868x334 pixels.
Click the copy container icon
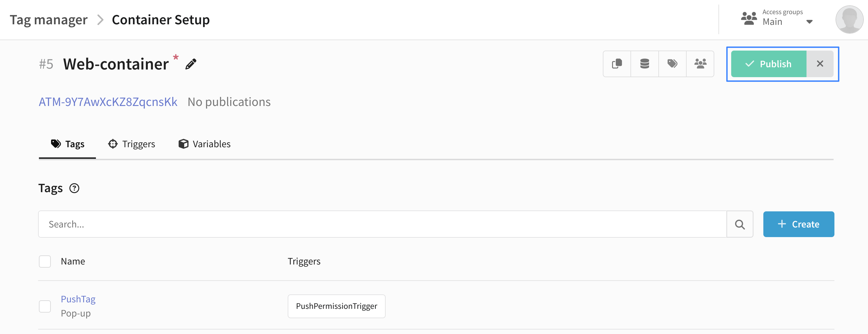[617, 64]
